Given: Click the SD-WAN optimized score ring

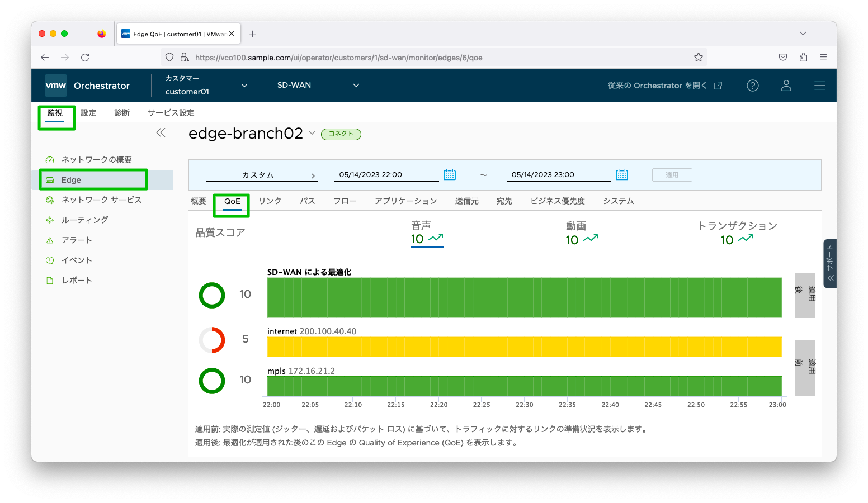Looking at the screenshot, I should [212, 295].
